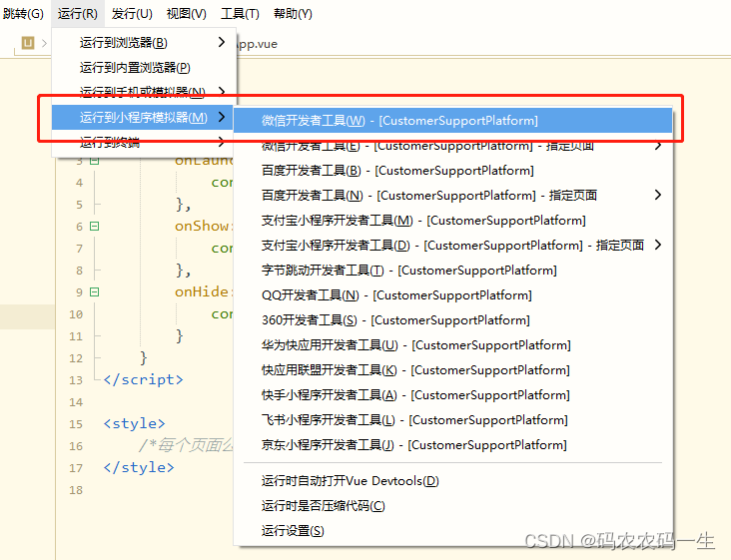The height and width of the screenshot is (560, 731).
Task: Run 京东小程序开发者工具(J)
Action: [x=452, y=445]
